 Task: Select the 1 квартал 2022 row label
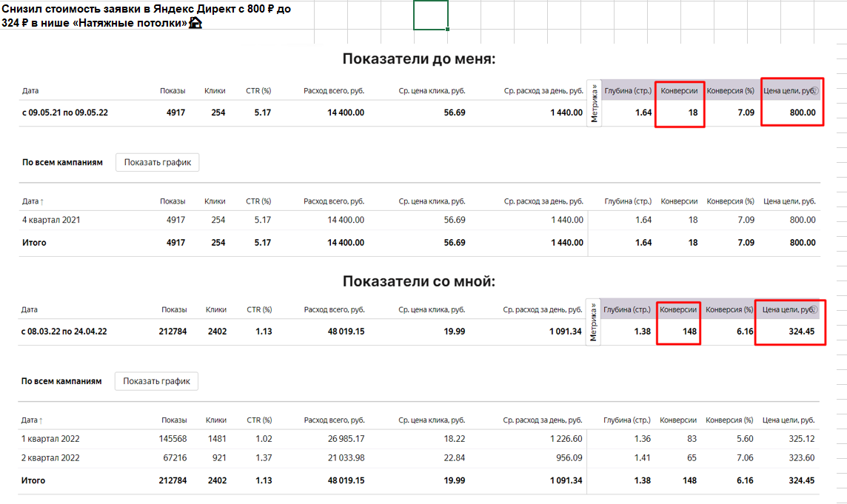(50, 439)
